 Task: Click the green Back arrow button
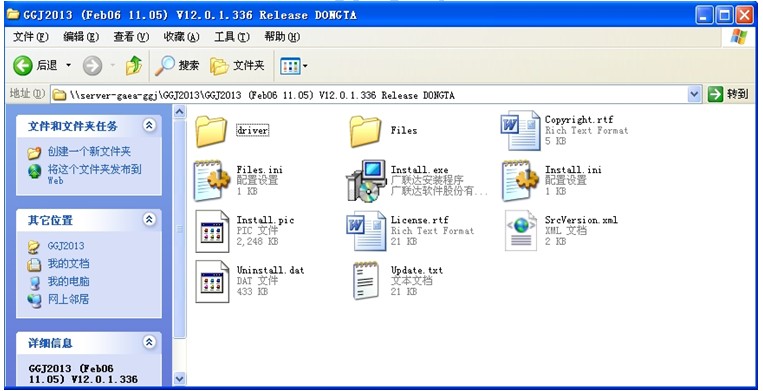point(23,66)
